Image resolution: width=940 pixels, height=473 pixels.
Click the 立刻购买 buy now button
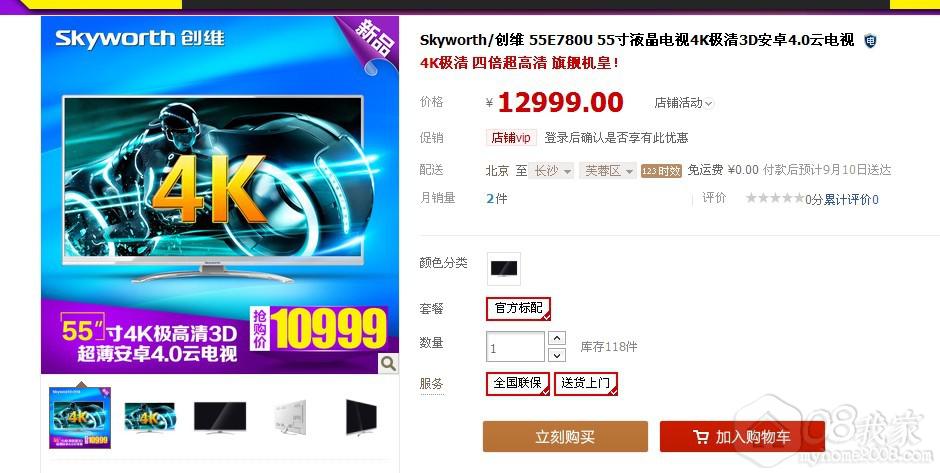point(565,436)
